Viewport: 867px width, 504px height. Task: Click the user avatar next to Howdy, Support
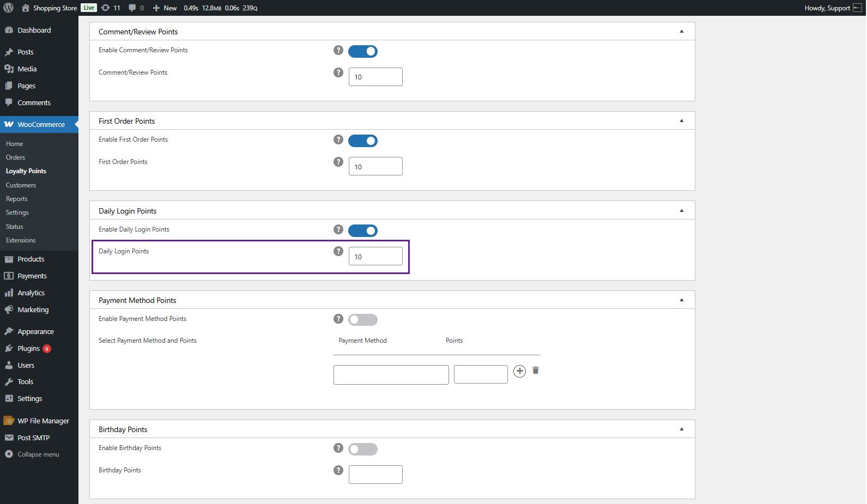click(x=857, y=8)
